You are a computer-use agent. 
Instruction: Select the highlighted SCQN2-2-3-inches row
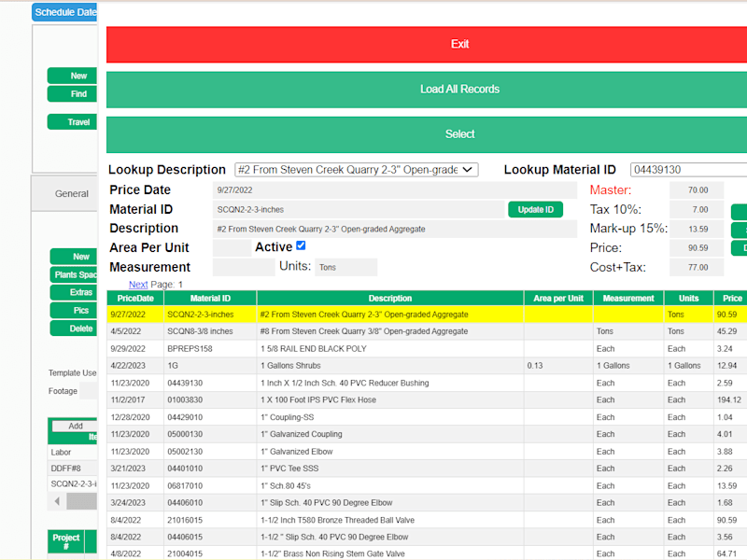point(427,315)
